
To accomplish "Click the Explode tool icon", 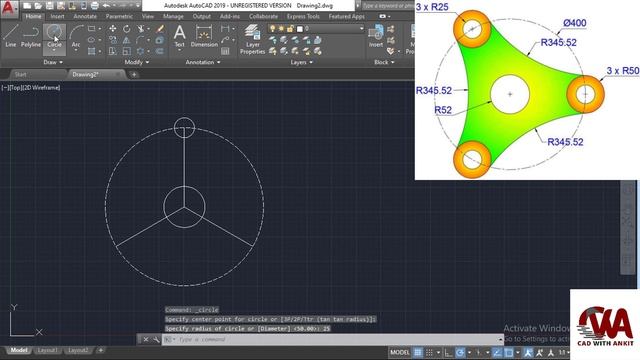I will pyautogui.click(x=160, y=40).
